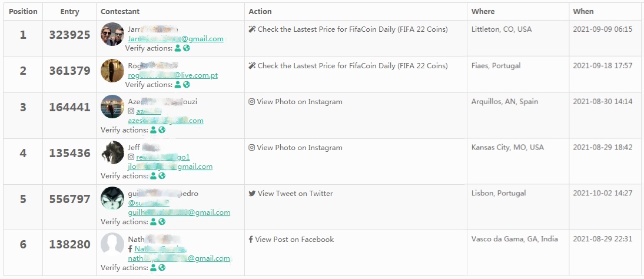This screenshot has width=644, height=279.
Task: Click the person verify icon for entry 164441
Action: [153, 130]
